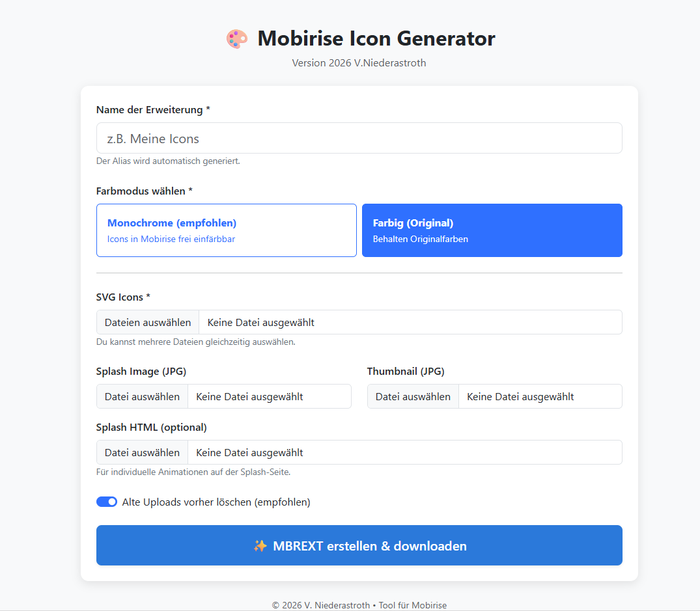Click the footer copyright text
700x611 pixels.
(x=359, y=605)
